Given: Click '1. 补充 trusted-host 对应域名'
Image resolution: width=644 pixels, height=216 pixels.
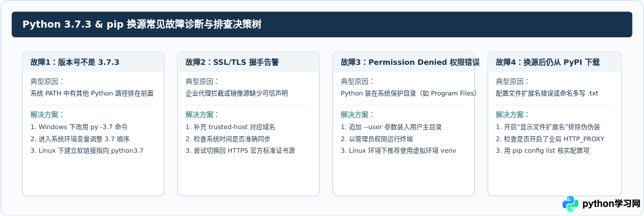Looking at the screenshot, I should coord(230,127).
